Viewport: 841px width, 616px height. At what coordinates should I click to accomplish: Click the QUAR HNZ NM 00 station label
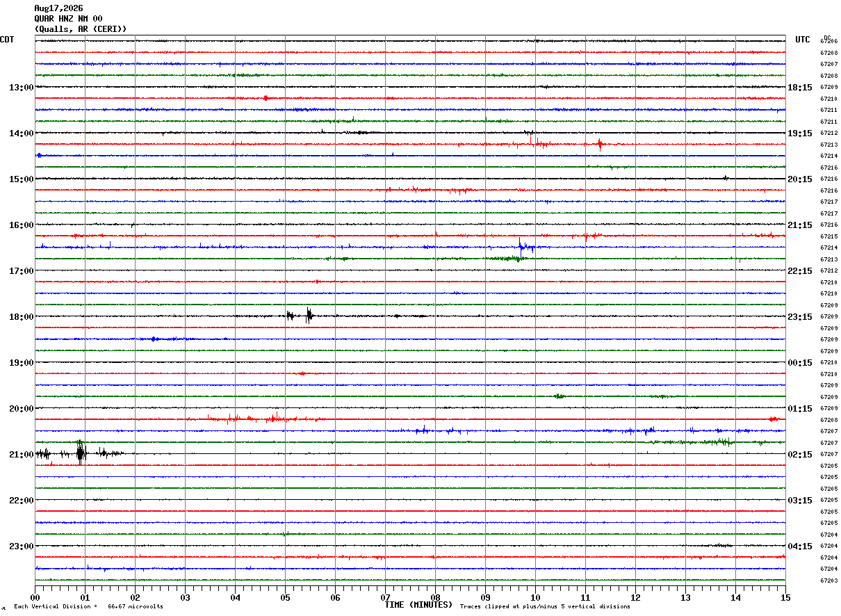click(68, 19)
